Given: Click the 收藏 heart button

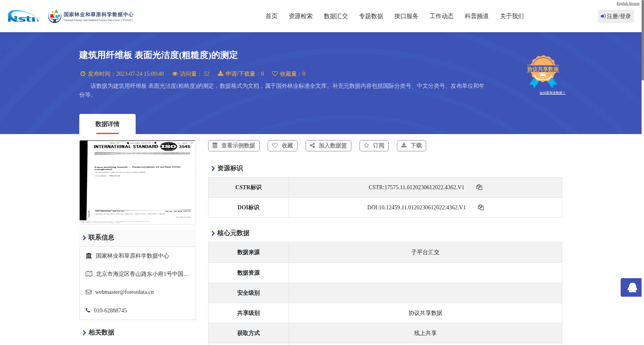Looking at the screenshot, I should click(x=283, y=146).
